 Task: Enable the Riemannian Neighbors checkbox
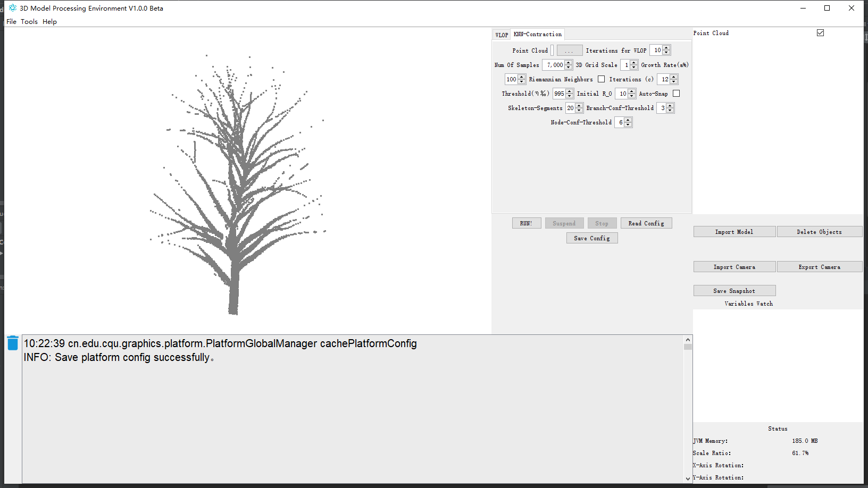pos(601,79)
